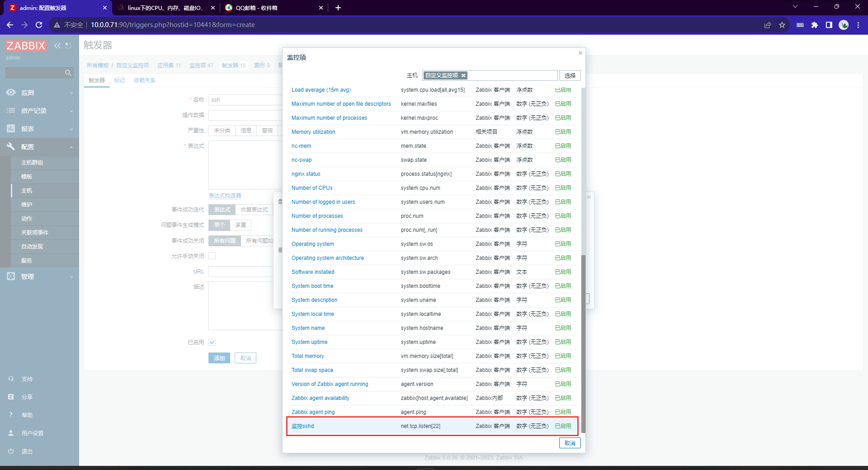Close the 监控项 popup dialog

tap(580, 53)
